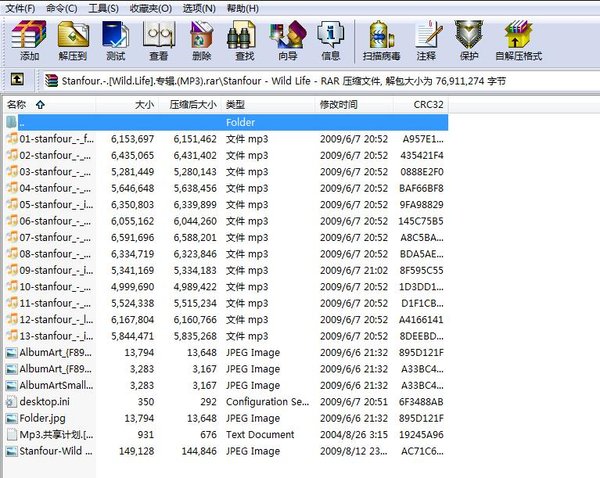Click the Stanfour-Wild JPEG file icon
Screen dimensions: 600x478
point(12,451)
